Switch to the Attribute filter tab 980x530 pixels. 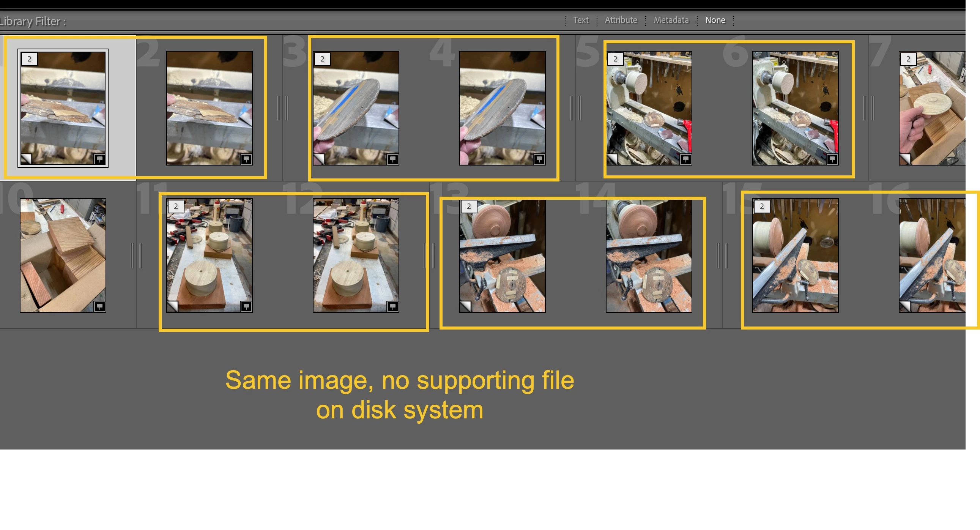(621, 20)
